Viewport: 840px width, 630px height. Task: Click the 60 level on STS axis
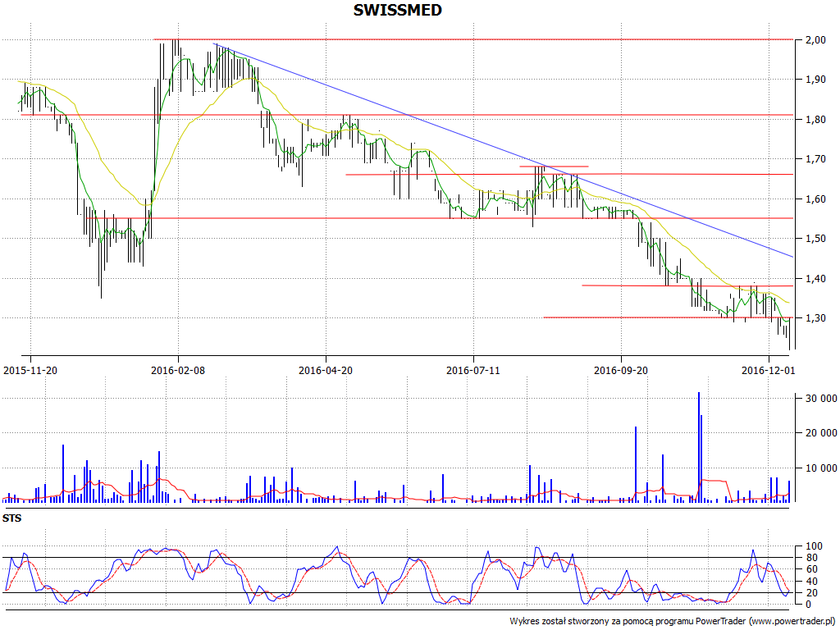811,569
